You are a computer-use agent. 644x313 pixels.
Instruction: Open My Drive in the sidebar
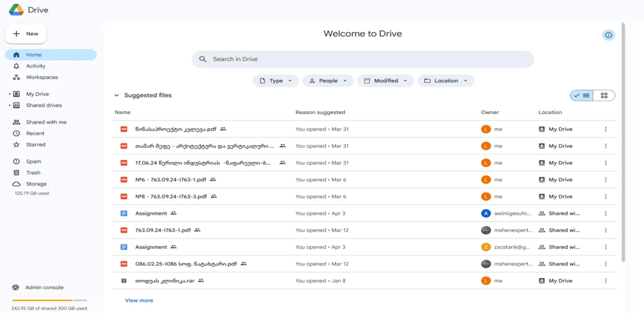(x=37, y=94)
